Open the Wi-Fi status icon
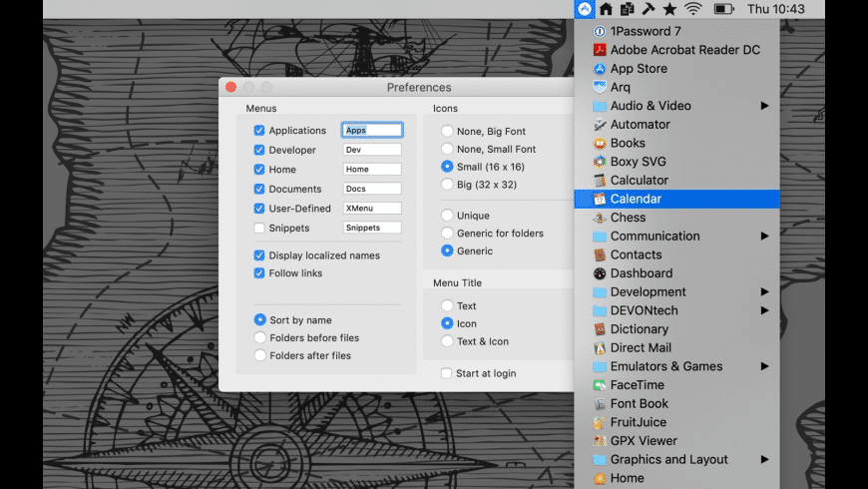 [693, 9]
